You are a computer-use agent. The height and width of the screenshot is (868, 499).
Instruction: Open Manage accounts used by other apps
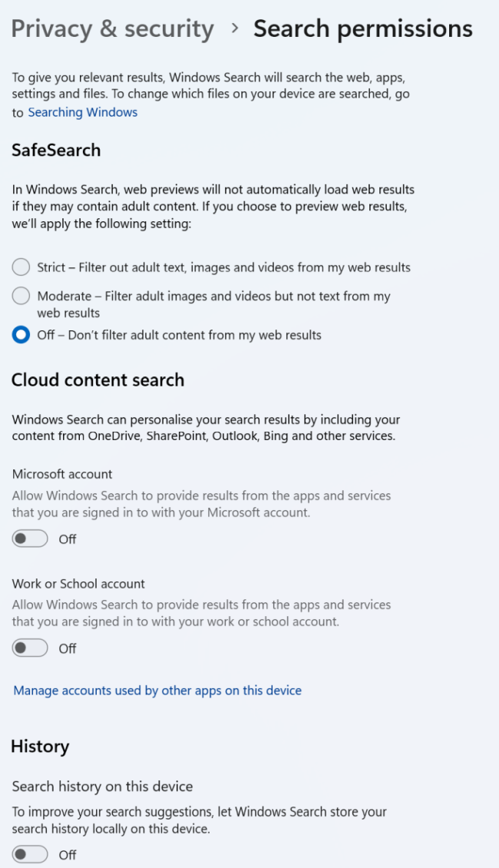[x=157, y=691]
